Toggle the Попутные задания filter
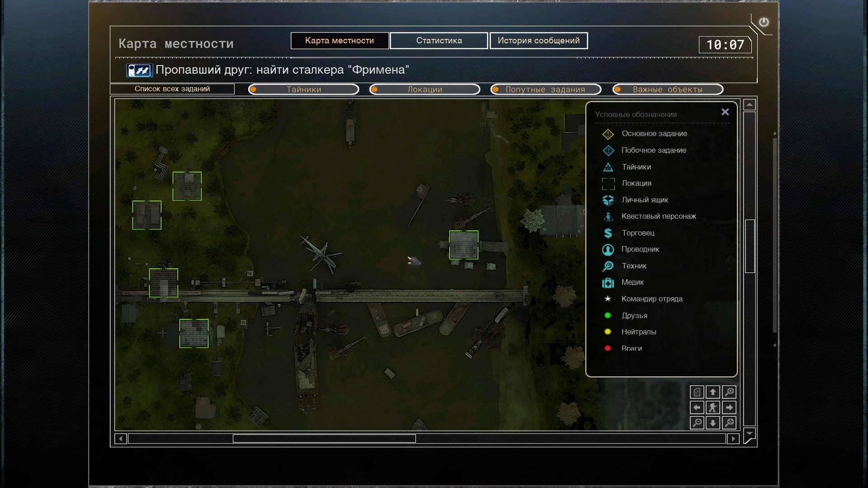Viewport: 868px width, 488px height. (546, 89)
